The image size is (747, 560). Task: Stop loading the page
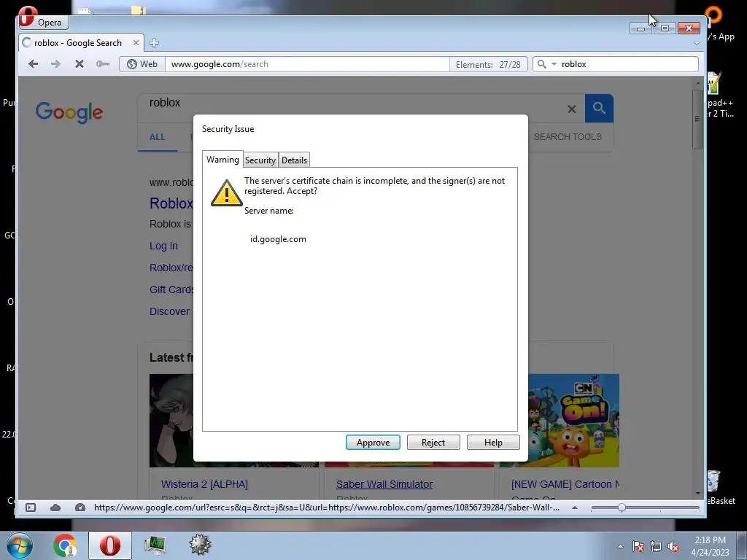point(79,64)
